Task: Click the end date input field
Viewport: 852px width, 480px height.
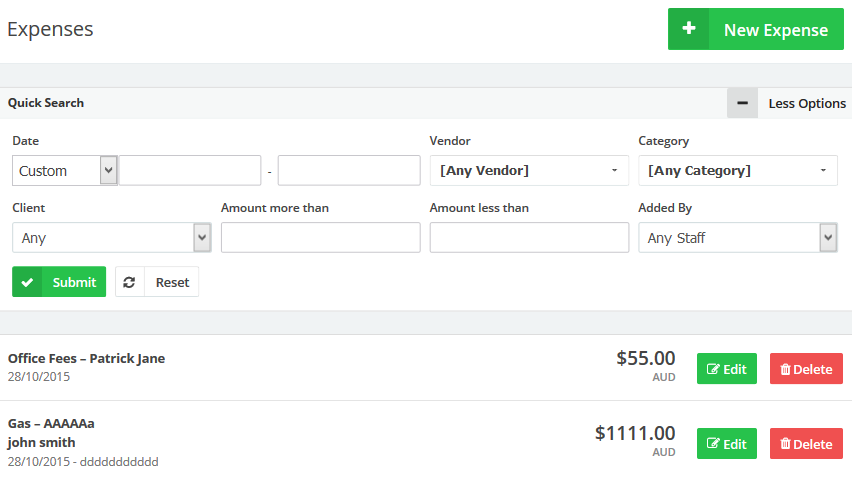Action: pyautogui.click(x=349, y=171)
